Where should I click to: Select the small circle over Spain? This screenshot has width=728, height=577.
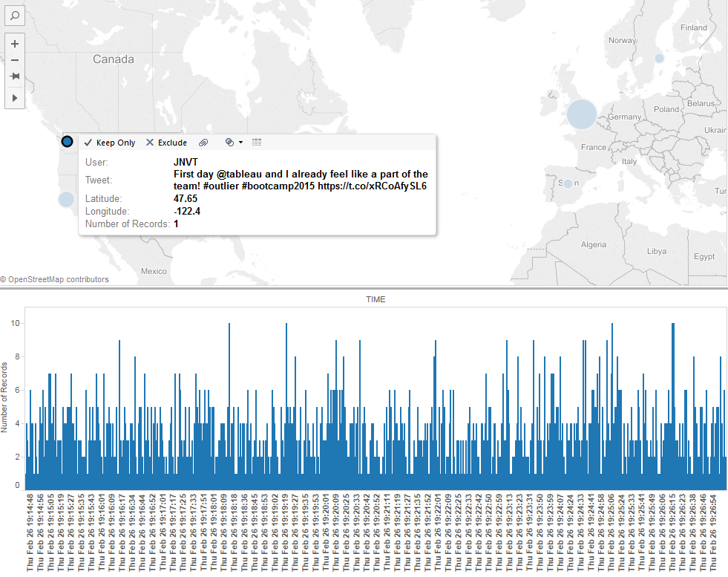coord(568,183)
